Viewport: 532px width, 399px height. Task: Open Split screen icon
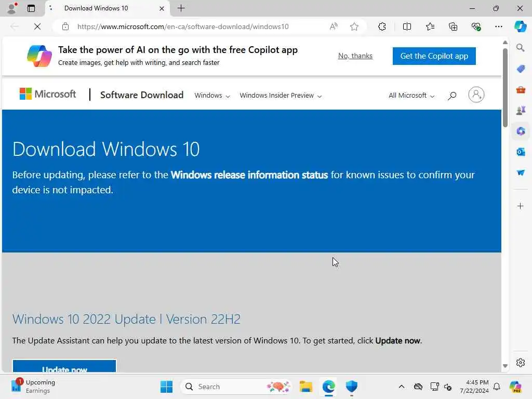pyautogui.click(x=407, y=26)
